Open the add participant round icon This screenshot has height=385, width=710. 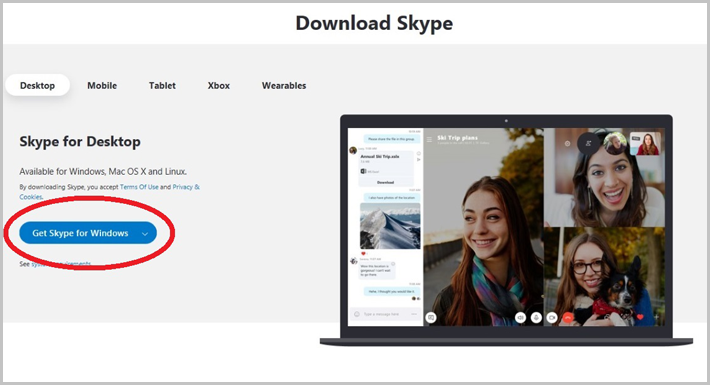click(589, 143)
